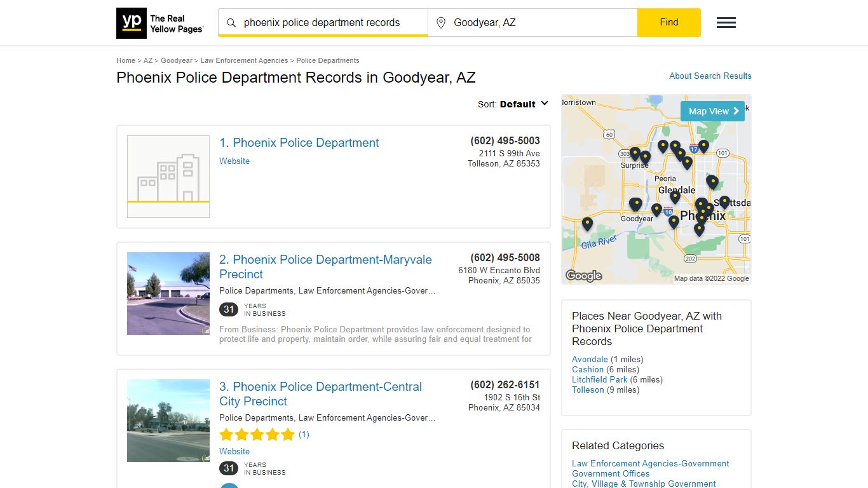Click the Central City Precinct photo thumbnail
The width and height of the screenshot is (868, 488).
168,421
